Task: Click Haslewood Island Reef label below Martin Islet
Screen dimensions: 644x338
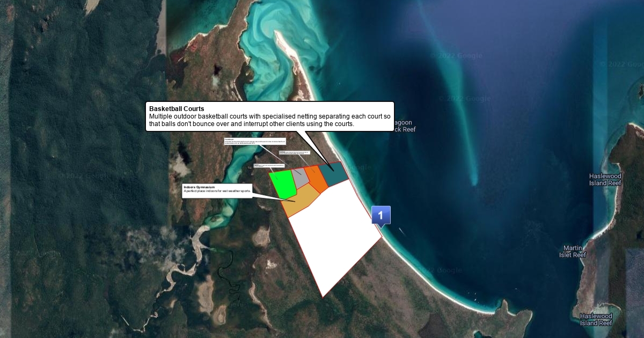Action: [596, 320]
